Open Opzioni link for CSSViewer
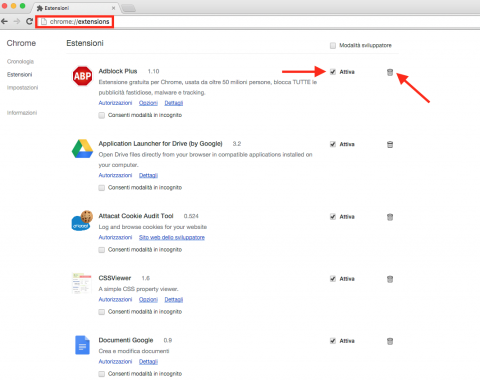480x381 pixels. [x=148, y=299]
